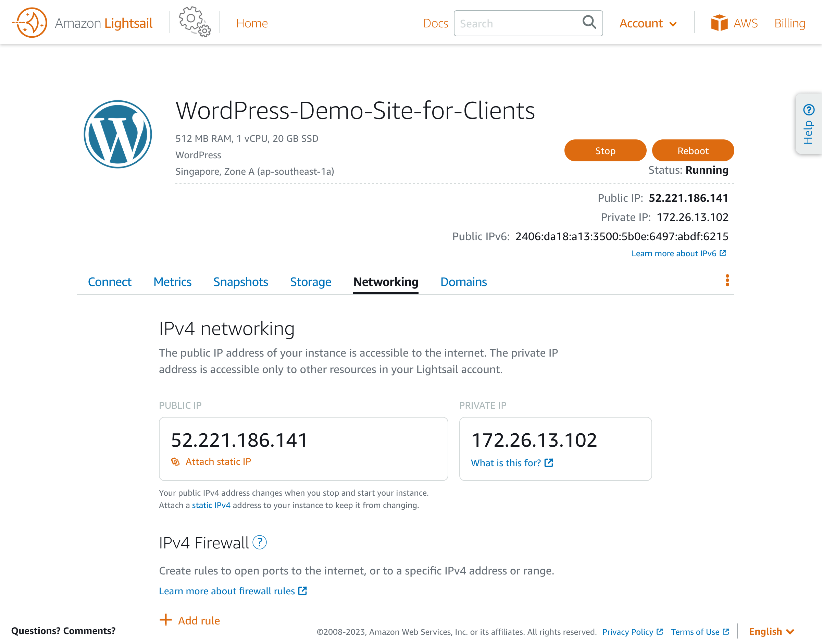Open the static IPv4 link

click(x=211, y=505)
